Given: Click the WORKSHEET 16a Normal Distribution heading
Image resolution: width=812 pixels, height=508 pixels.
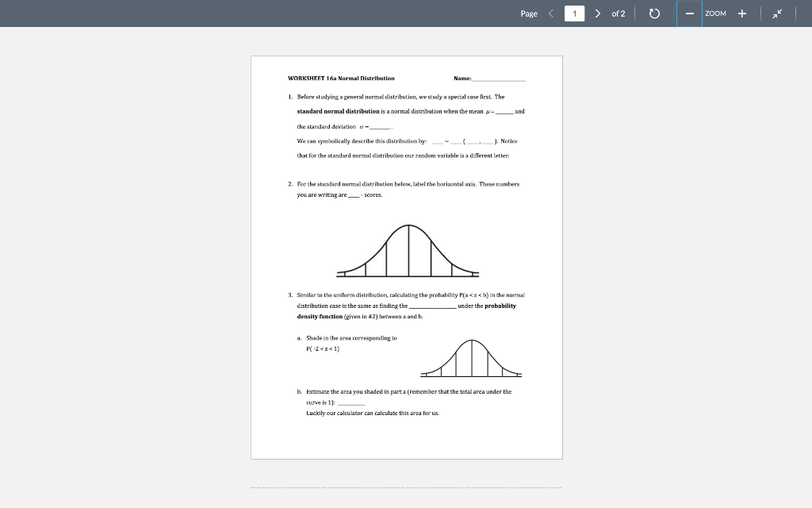Looking at the screenshot, I should [x=341, y=78].
